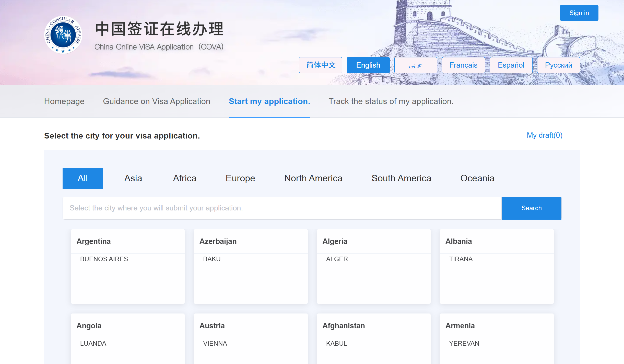Click the Algeria country heading
The image size is (624, 364).
[x=335, y=241]
